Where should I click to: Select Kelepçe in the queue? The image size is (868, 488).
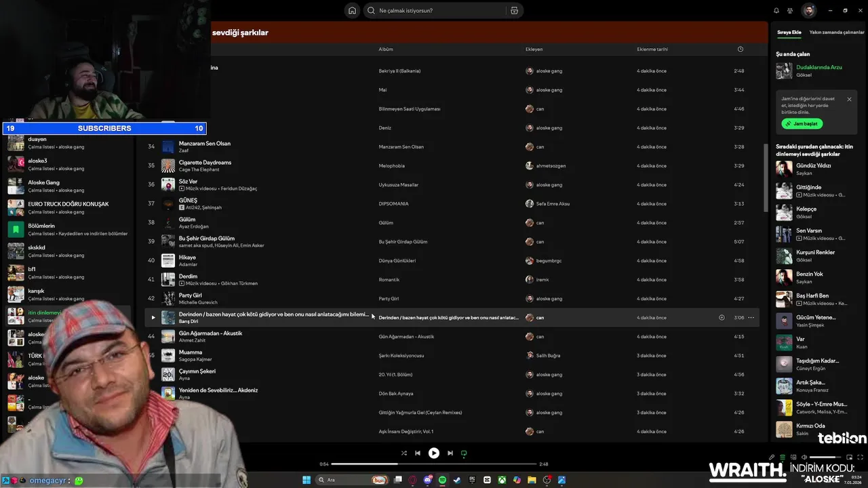806,209
